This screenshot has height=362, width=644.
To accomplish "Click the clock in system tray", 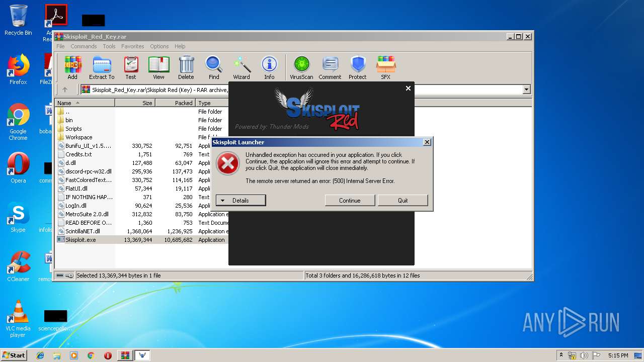I will point(618,355).
